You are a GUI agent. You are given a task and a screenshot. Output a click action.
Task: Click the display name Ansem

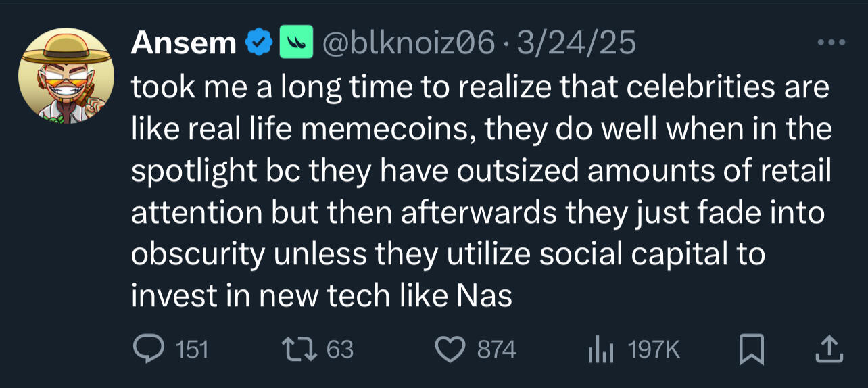[183, 44]
